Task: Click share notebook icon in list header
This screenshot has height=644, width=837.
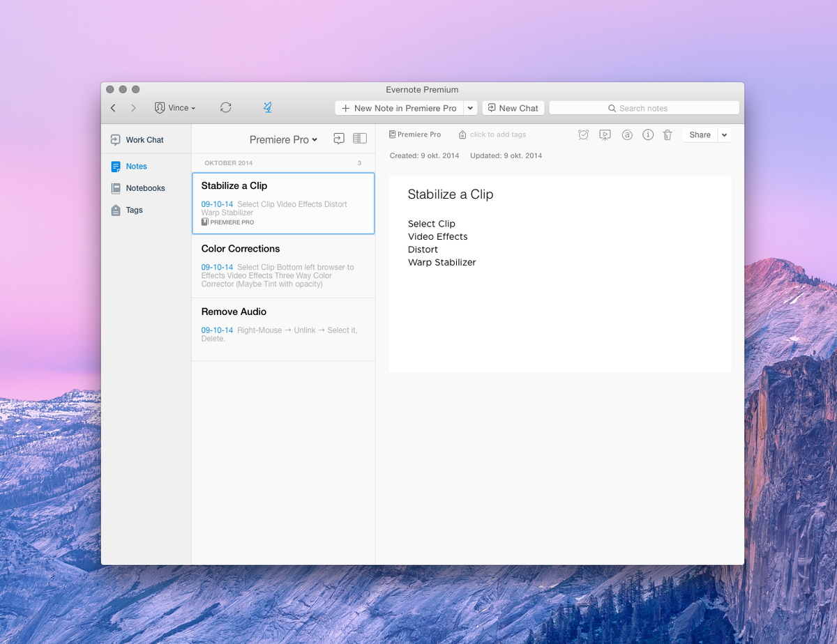Action: pos(339,139)
